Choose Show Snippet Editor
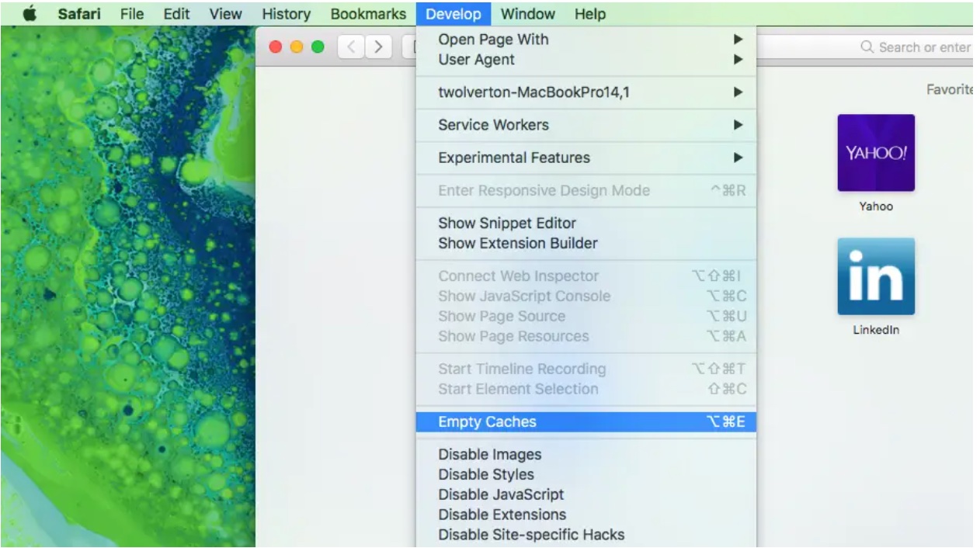 click(586, 223)
